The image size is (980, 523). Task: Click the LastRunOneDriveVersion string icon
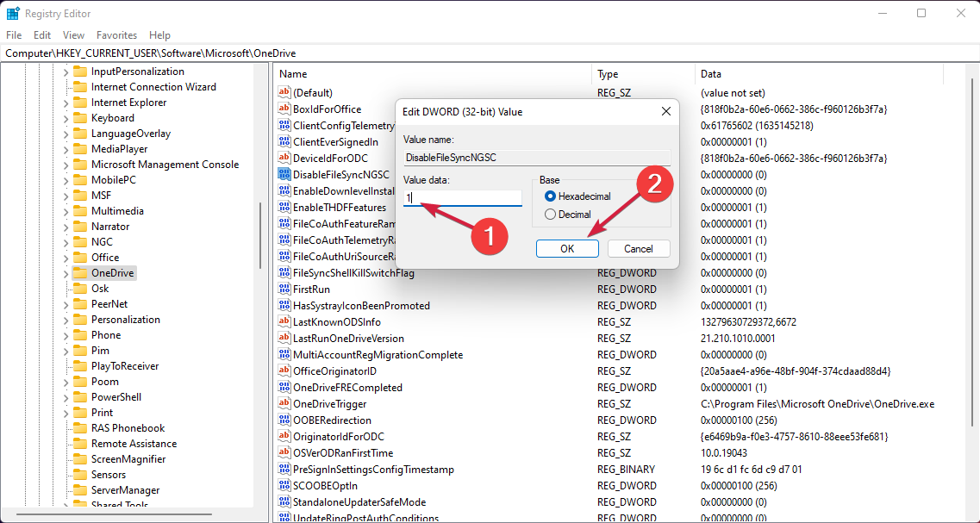click(284, 338)
